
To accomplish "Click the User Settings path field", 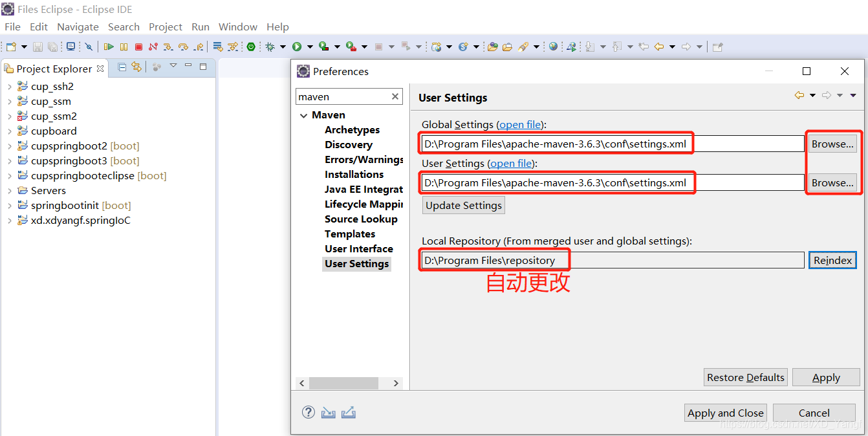I will coord(613,182).
